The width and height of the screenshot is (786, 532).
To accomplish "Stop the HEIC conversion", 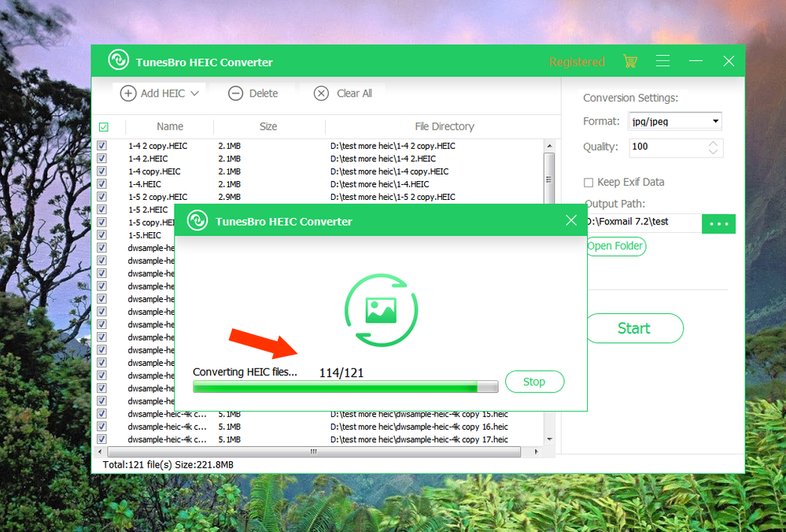I will coord(534,382).
